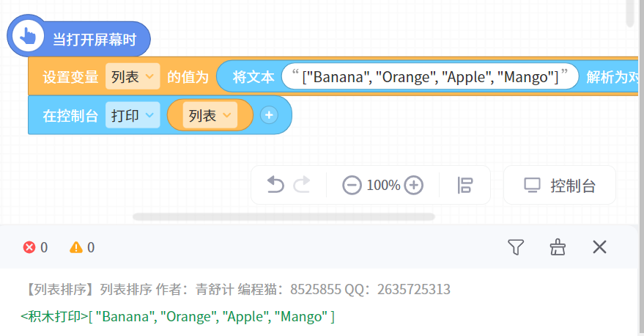Screen dimensions: 644x336
Task: Click the yellow warning count indicator
Action: [x=82, y=247]
